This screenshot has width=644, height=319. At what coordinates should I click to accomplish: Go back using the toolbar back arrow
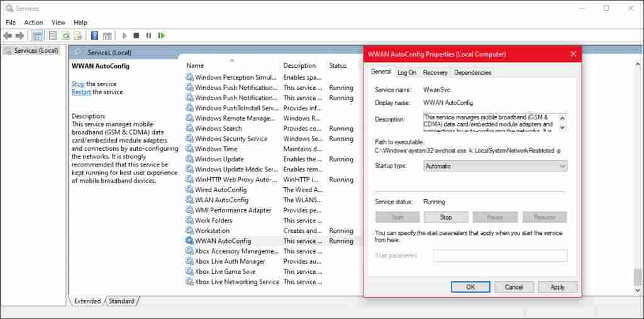8,36
